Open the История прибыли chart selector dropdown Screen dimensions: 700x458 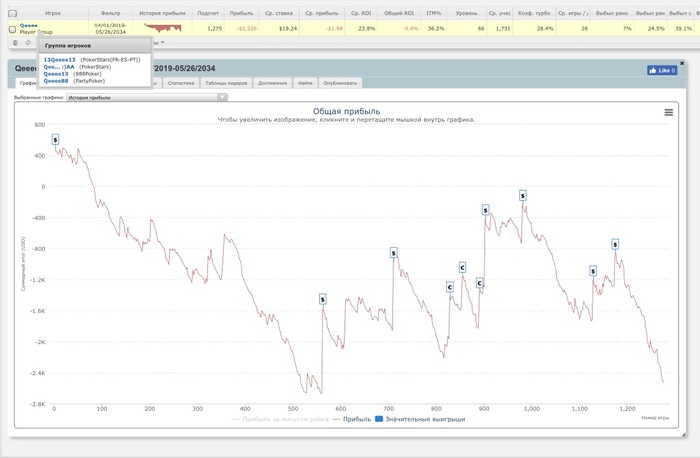(147, 97)
